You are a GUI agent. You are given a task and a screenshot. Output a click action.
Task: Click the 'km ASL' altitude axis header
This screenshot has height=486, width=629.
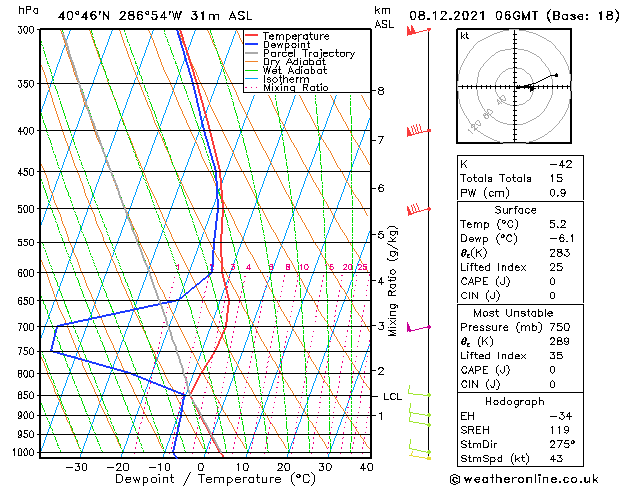click(384, 17)
